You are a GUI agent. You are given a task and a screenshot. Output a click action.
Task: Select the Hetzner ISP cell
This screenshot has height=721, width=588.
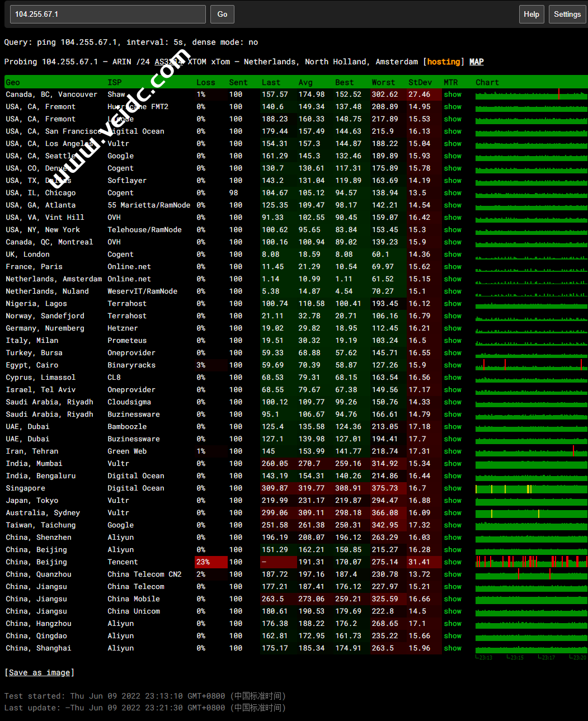pyautogui.click(x=123, y=328)
